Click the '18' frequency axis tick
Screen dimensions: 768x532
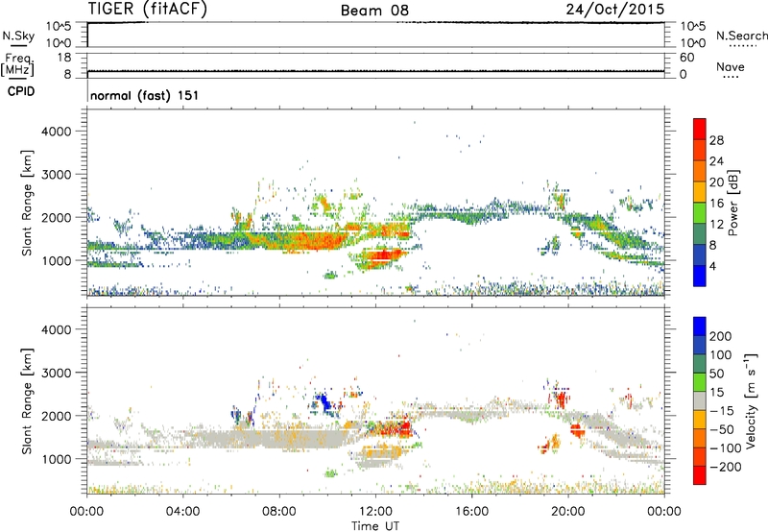pyautogui.click(x=64, y=58)
